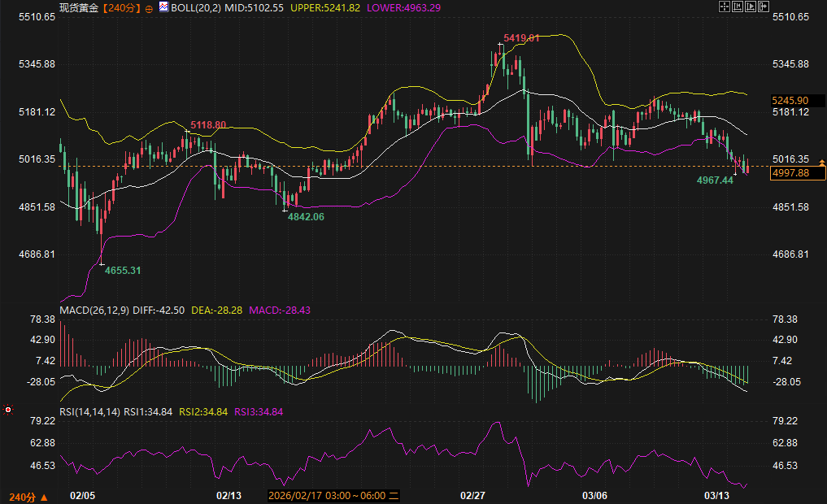Click the current price tag 4997.88

[790, 172]
